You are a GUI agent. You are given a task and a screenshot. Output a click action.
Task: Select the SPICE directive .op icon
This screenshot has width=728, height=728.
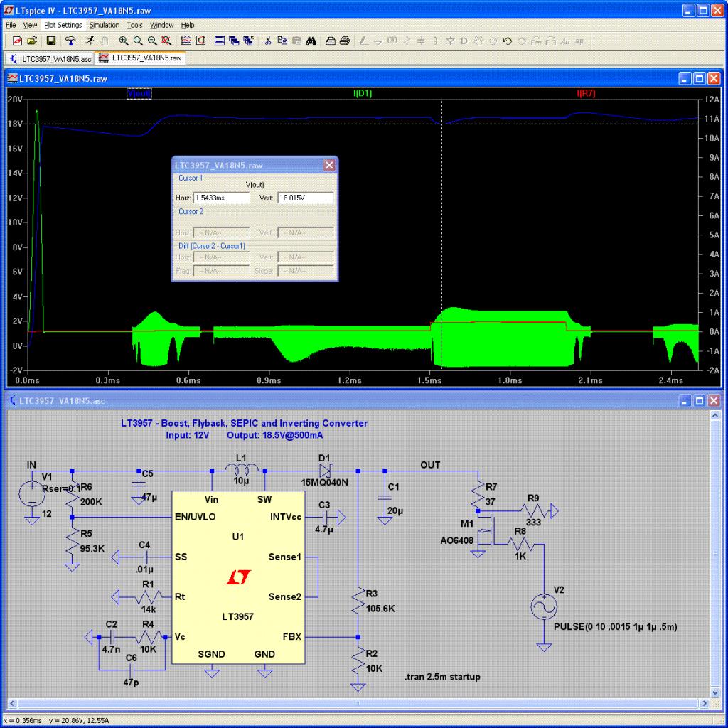(x=579, y=41)
